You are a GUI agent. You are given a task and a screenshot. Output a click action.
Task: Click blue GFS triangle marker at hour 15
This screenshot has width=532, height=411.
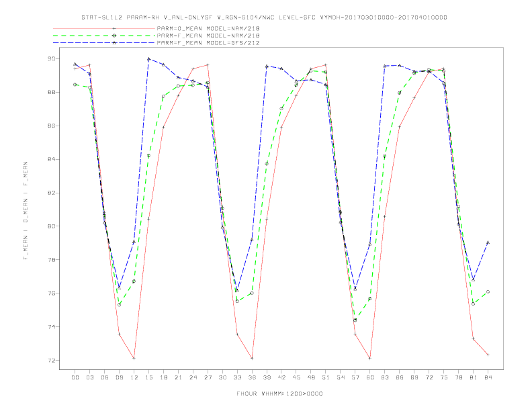(148, 58)
